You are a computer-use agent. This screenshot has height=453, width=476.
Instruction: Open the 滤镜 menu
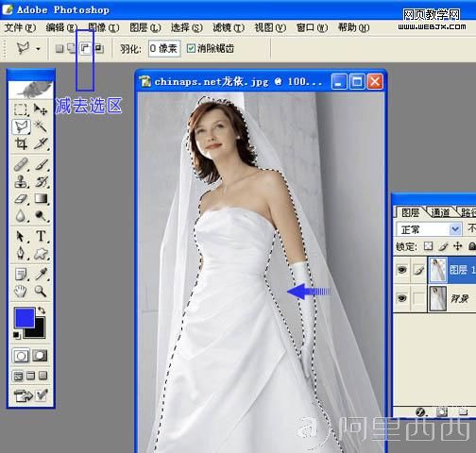point(229,27)
